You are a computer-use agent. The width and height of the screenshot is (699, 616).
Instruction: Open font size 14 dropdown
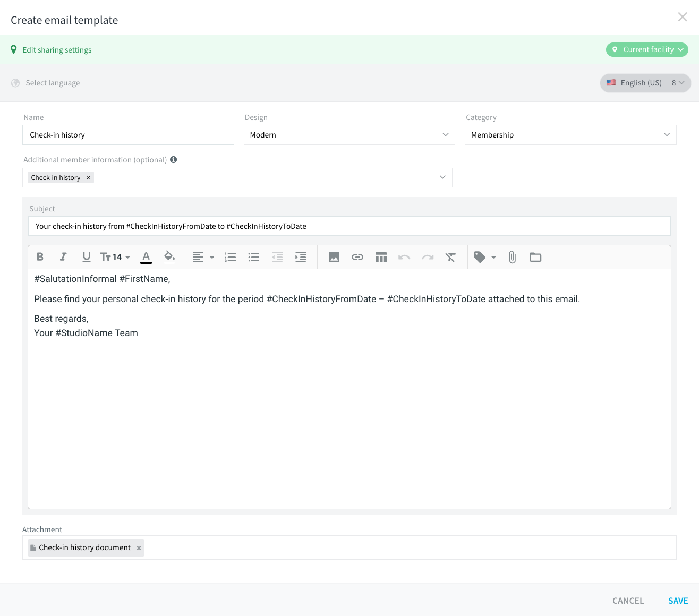coord(115,257)
